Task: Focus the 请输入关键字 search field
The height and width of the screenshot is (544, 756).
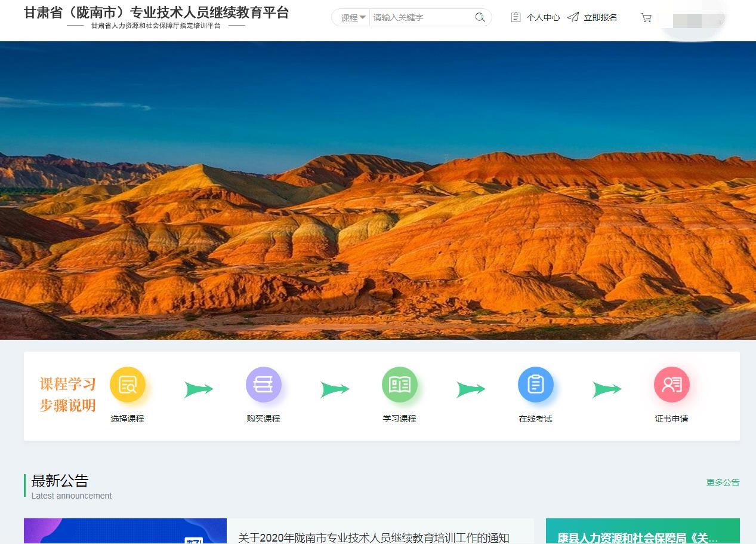Action: (421, 18)
